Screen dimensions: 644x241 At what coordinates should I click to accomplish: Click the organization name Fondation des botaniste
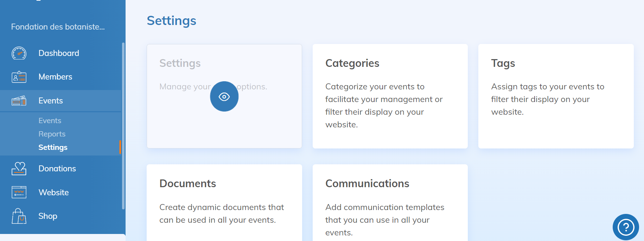click(58, 27)
